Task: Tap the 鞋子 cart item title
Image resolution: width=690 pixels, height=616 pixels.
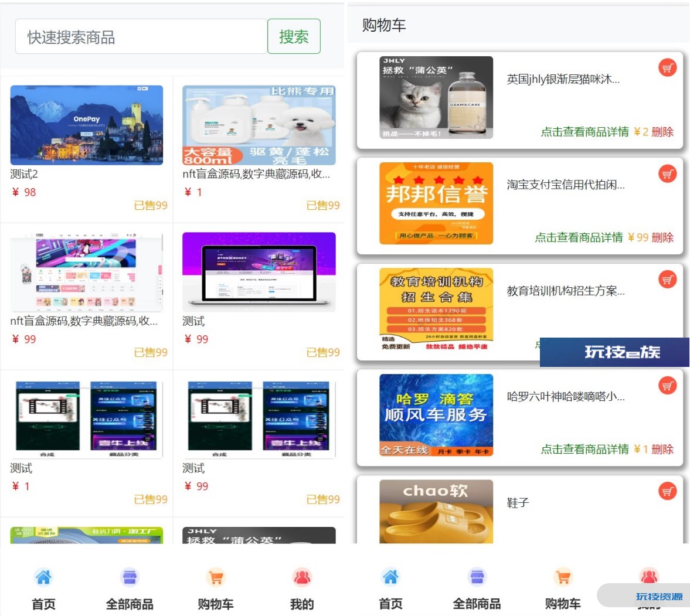Action: [x=518, y=502]
